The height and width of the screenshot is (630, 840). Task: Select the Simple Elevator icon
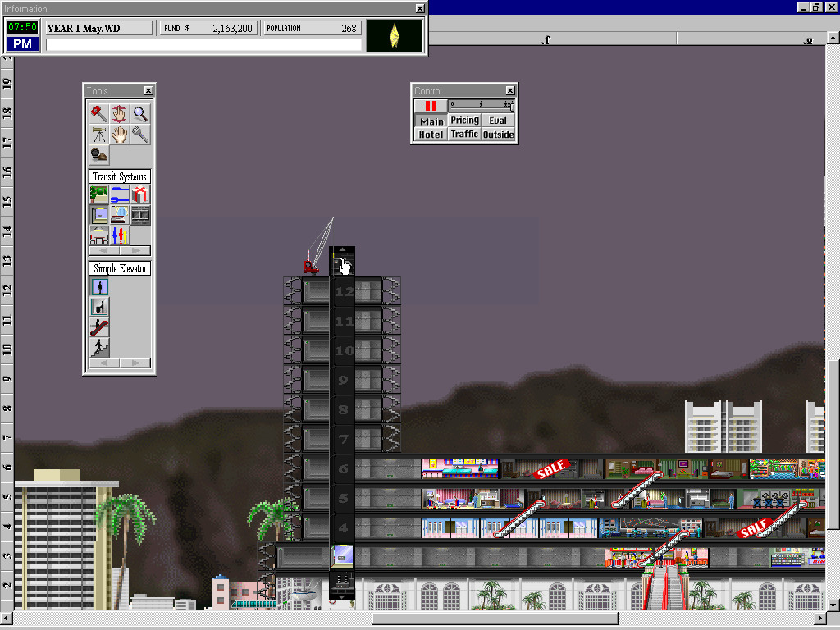click(99, 286)
